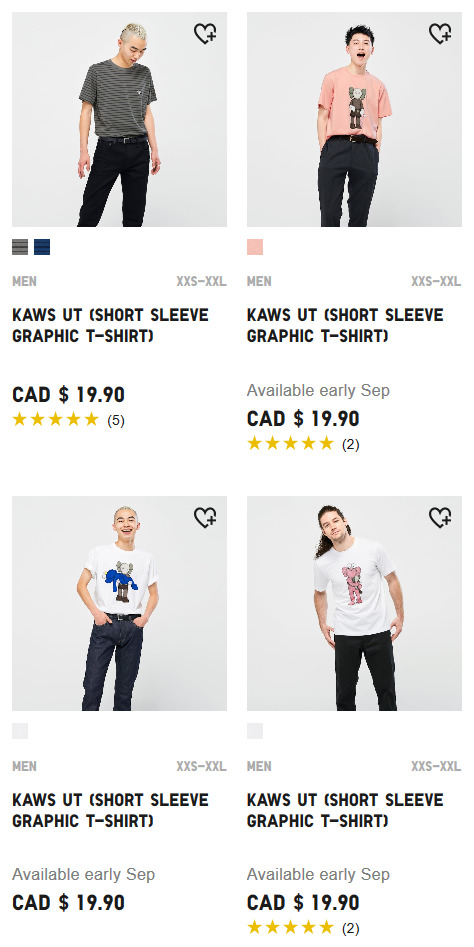The height and width of the screenshot is (947, 474).
Task: Select navy blue color swatch
Action: tap(42, 247)
